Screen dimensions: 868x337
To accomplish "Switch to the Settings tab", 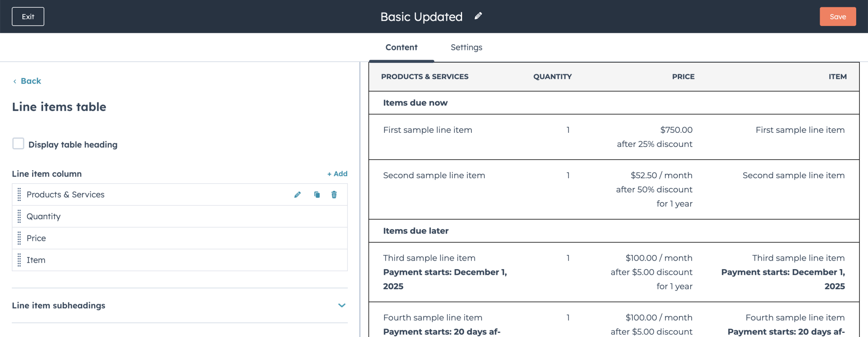I will 467,48.
